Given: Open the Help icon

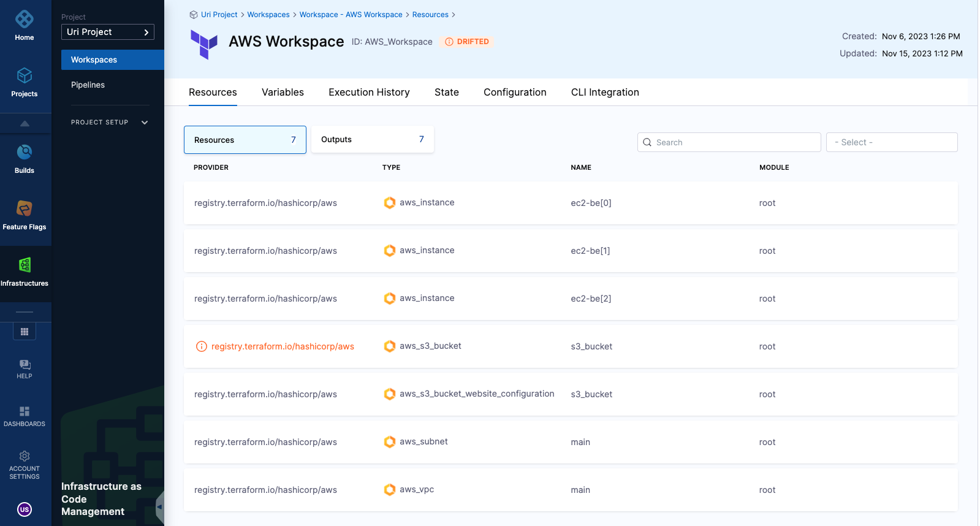Looking at the screenshot, I should (25, 369).
